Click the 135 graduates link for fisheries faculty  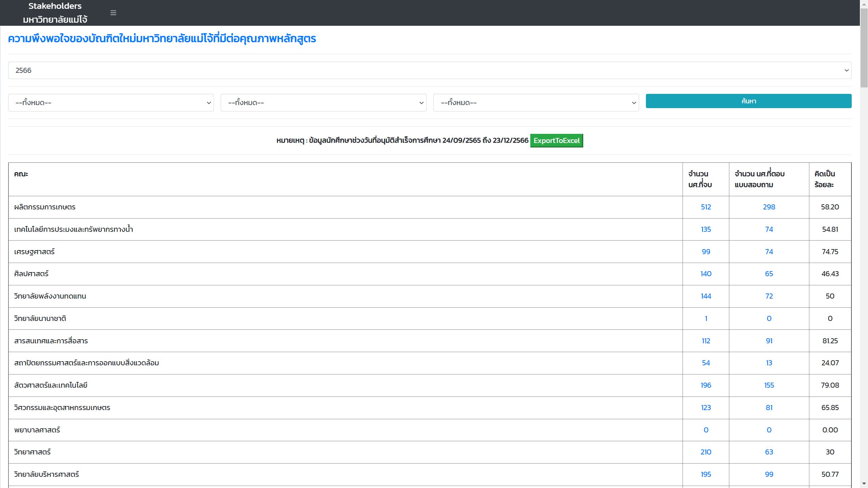706,229
